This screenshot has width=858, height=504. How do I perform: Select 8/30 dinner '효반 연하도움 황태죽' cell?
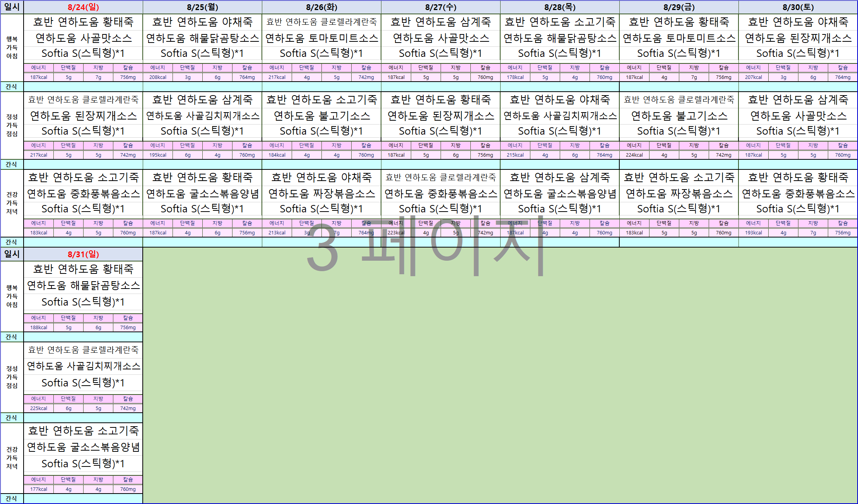tap(798, 178)
